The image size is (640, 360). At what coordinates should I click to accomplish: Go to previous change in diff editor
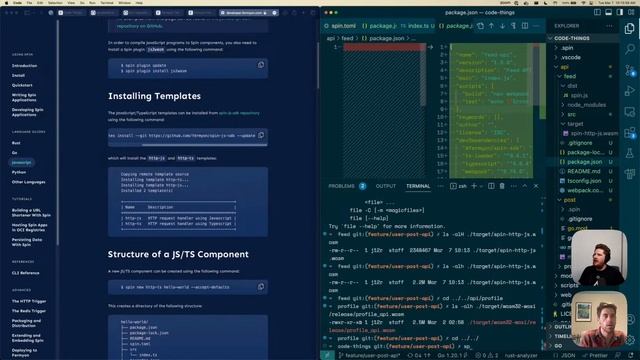coord(491,26)
